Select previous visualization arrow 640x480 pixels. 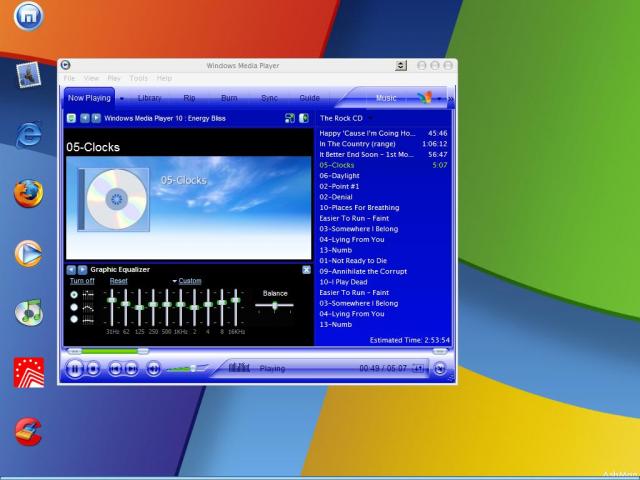[x=84, y=118]
